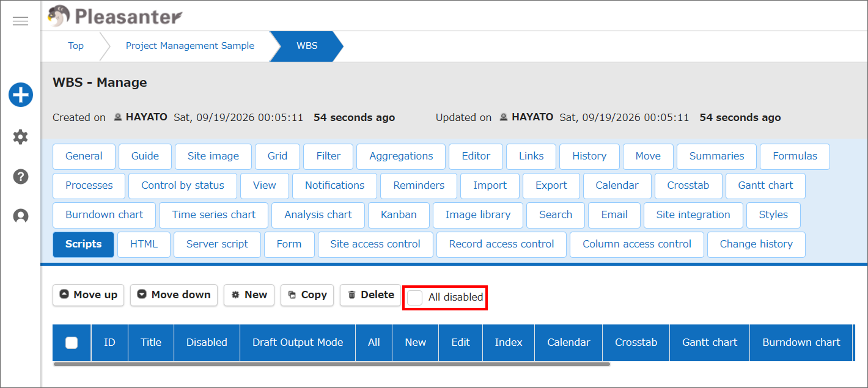Navigate to Top breadcrumb link
The height and width of the screenshot is (388, 868).
coord(76,46)
